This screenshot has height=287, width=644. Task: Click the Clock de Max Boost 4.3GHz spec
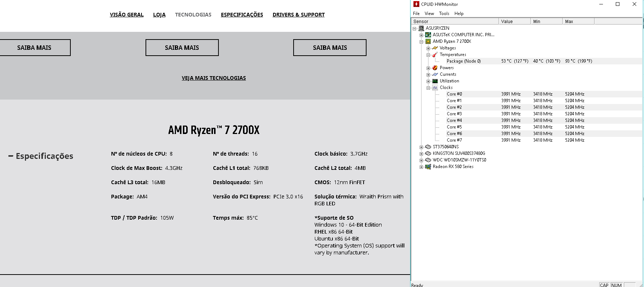click(147, 168)
